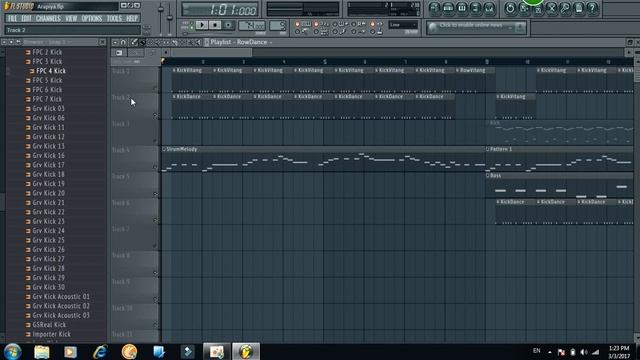Open the Bass clip menu

point(488,176)
